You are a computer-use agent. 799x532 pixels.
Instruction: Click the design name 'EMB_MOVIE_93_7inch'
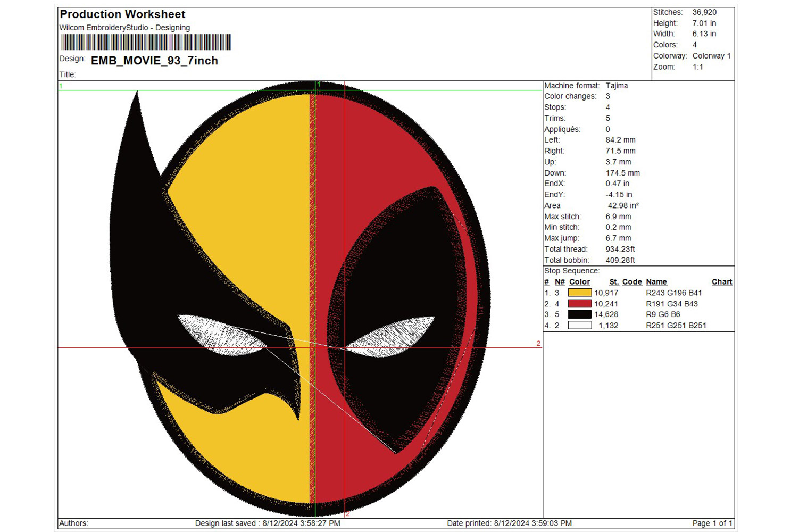pyautogui.click(x=154, y=61)
